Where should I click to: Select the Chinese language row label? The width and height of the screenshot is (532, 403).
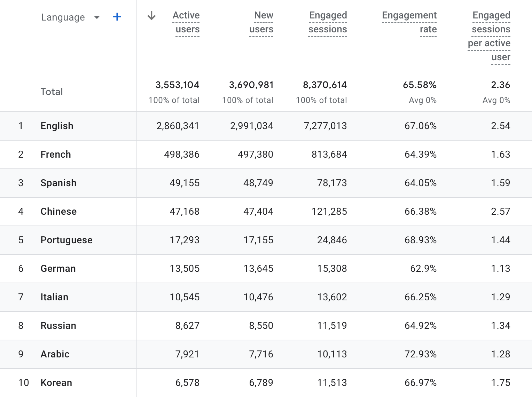click(58, 212)
